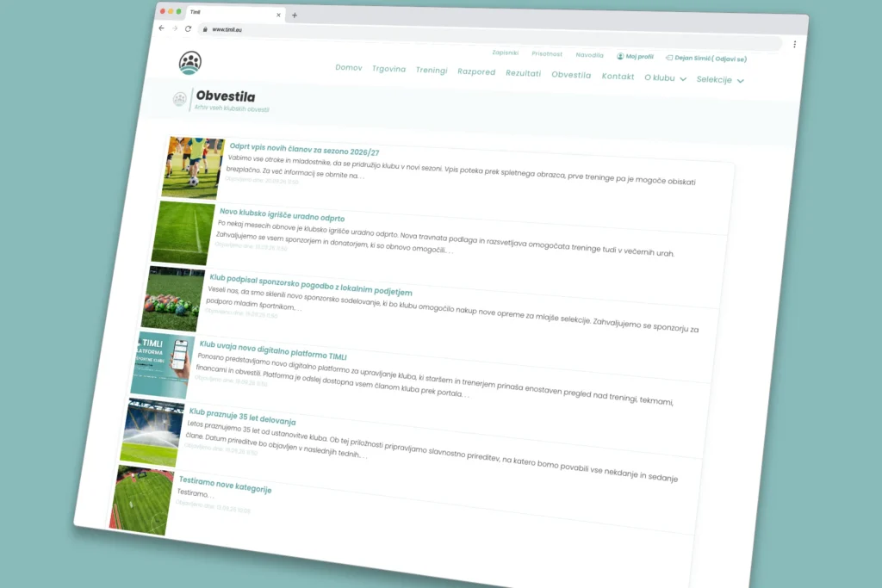Open article 'Klub uvaja novo digitalno platformo TIMLI'

click(x=273, y=350)
